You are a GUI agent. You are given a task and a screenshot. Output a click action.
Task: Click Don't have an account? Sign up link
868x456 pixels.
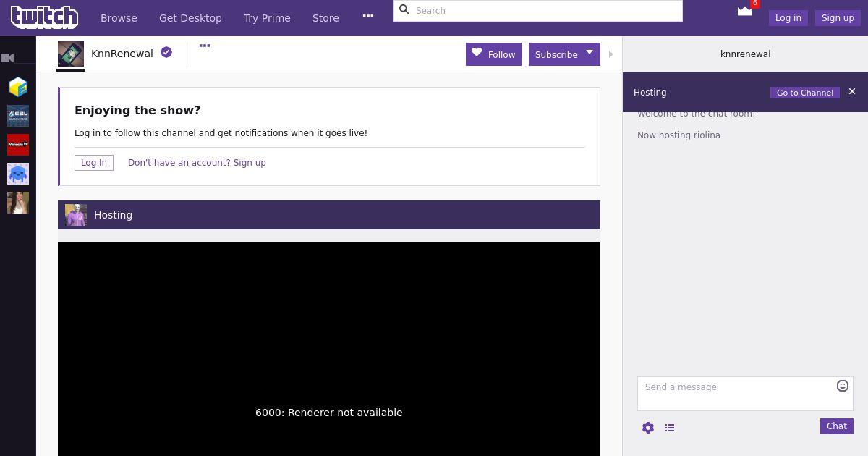pos(197,163)
